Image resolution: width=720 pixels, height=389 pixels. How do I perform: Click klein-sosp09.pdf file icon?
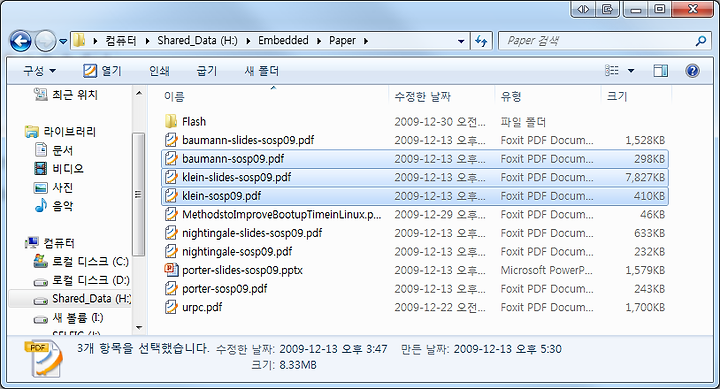click(171, 196)
